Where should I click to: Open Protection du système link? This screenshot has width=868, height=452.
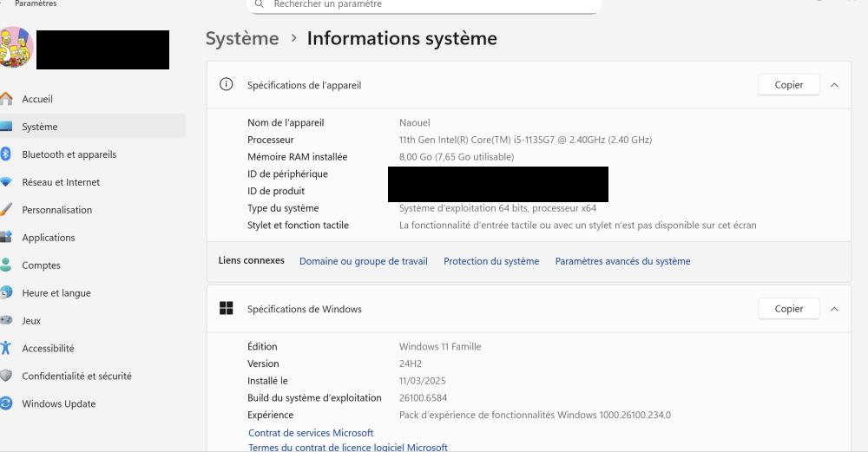491,261
